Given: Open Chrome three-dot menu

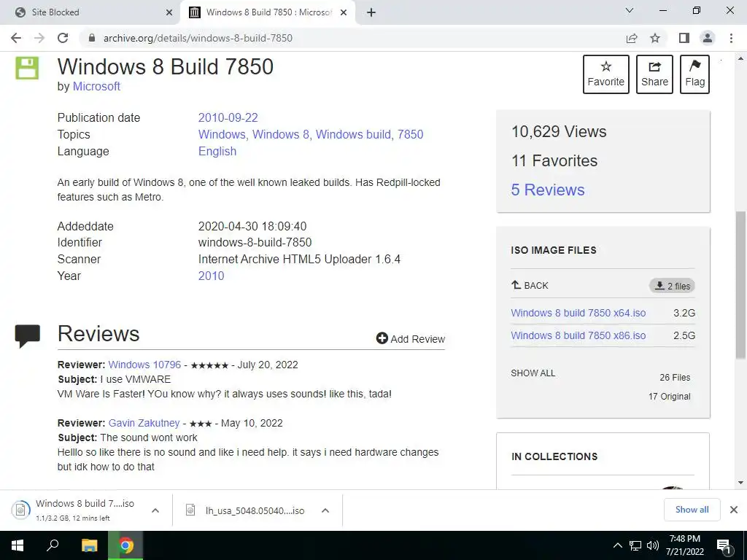Looking at the screenshot, I should 731,38.
